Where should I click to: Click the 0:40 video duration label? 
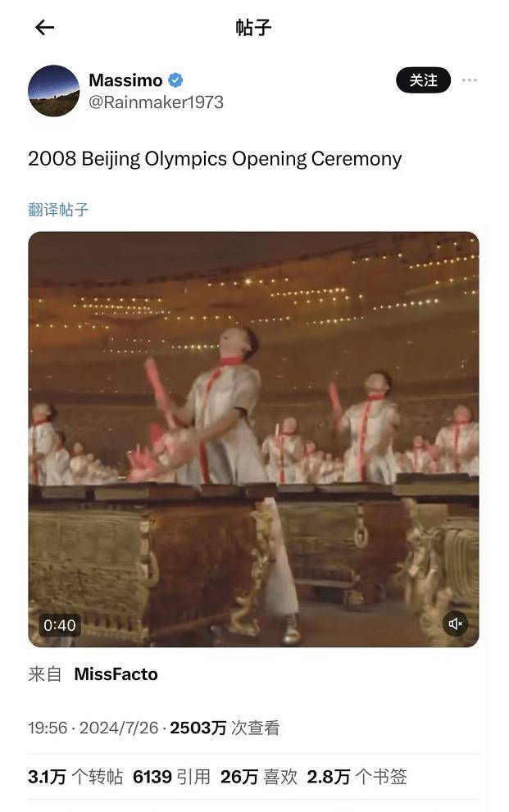coord(60,625)
